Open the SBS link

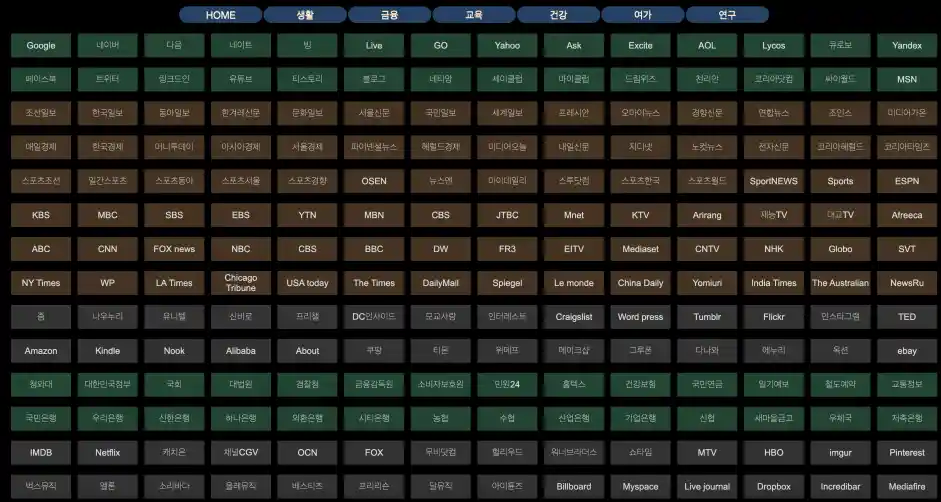[174, 215]
